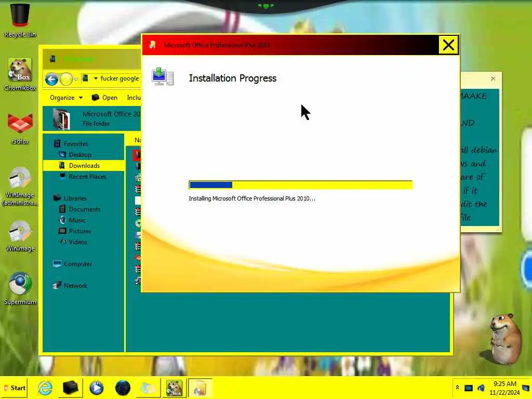Click the volume icon in the system tray
Viewport: 532px width, 399px height.
pos(481,388)
